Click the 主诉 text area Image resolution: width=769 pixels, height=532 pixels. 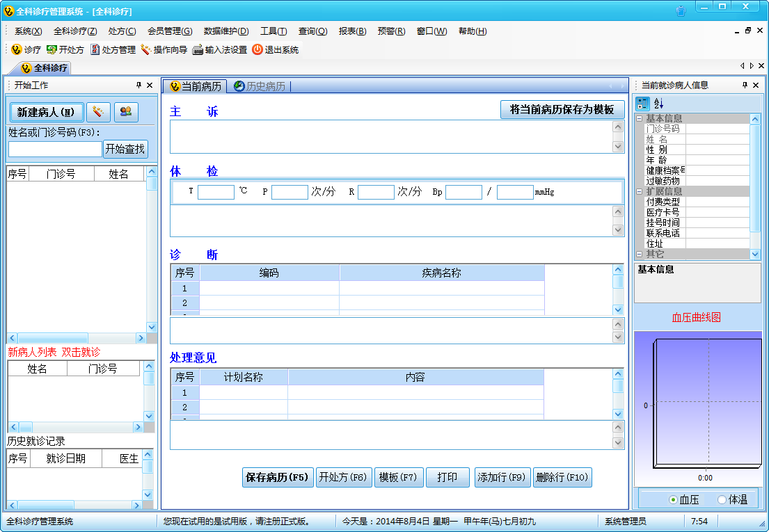(391, 136)
